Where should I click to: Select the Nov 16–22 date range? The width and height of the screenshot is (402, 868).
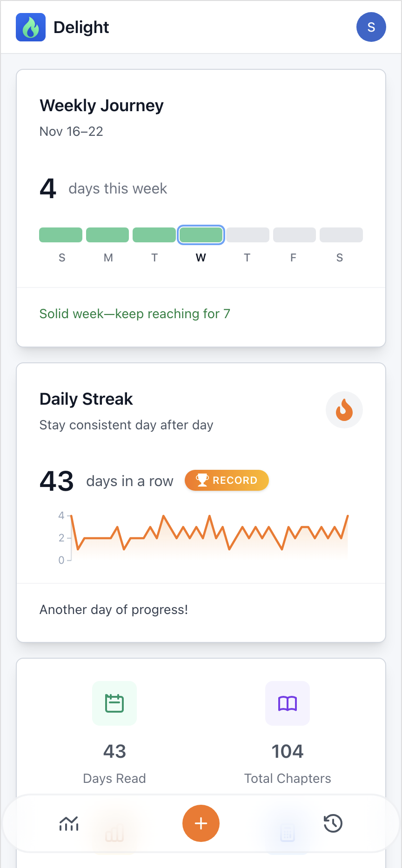71,132
